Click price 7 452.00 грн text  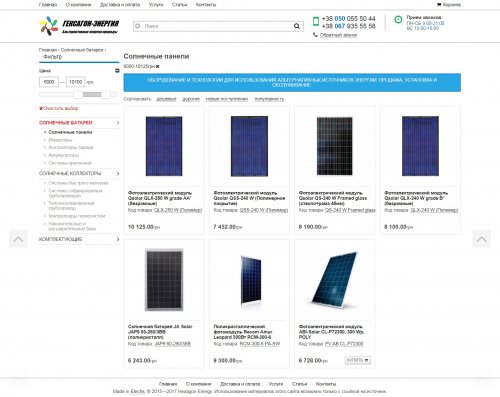[x=228, y=227]
